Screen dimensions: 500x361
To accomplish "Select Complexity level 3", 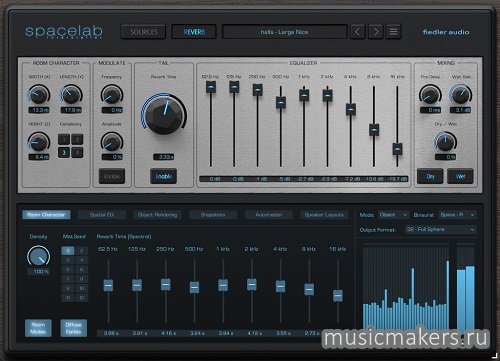I will click(x=64, y=152).
